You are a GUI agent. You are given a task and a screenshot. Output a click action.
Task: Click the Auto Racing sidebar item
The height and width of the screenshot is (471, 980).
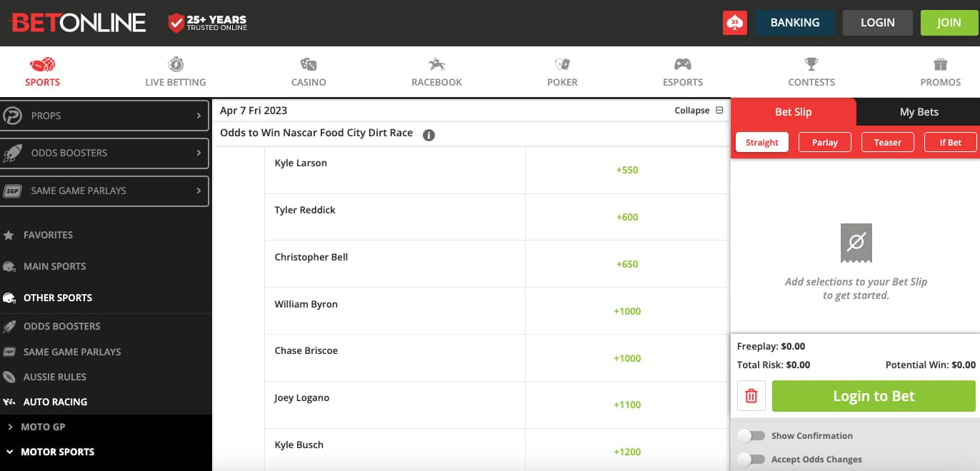click(55, 402)
